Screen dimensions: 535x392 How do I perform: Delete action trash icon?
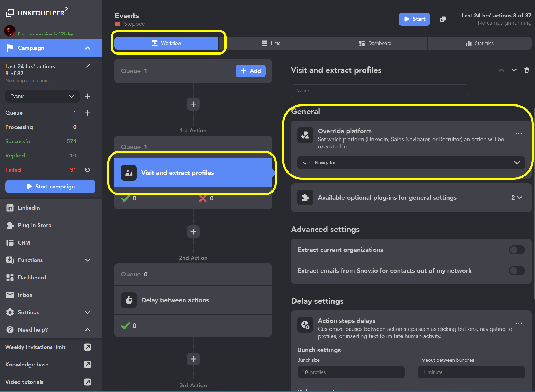527,70
